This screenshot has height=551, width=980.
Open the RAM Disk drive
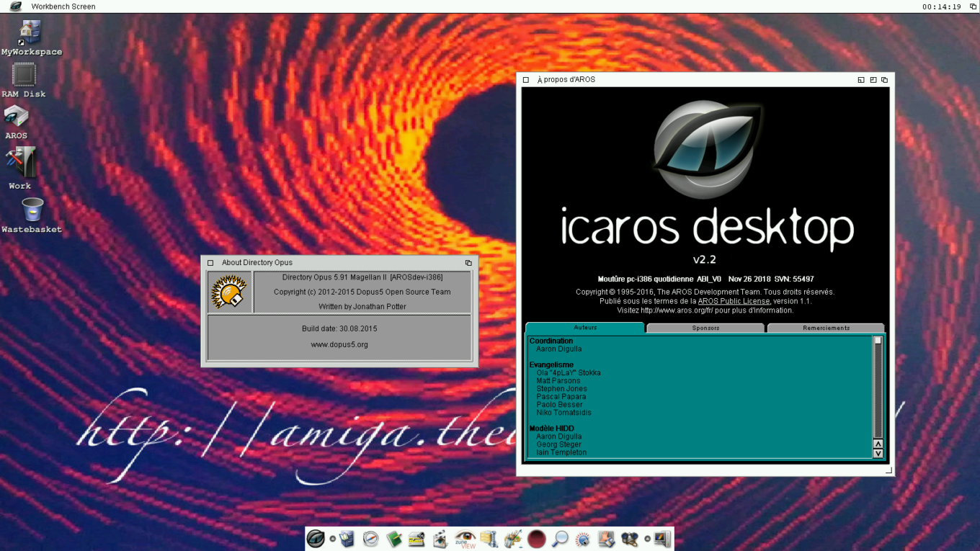pyautogui.click(x=23, y=76)
